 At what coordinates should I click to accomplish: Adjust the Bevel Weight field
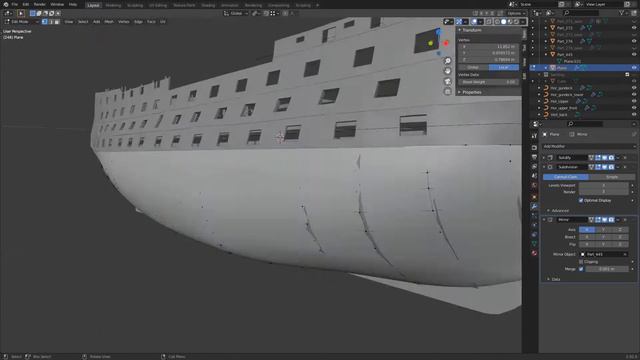click(x=489, y=82)
